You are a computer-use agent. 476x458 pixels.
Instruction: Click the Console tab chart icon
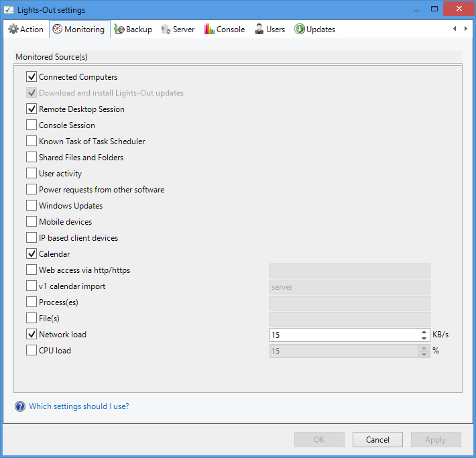(x=209, y=30)
